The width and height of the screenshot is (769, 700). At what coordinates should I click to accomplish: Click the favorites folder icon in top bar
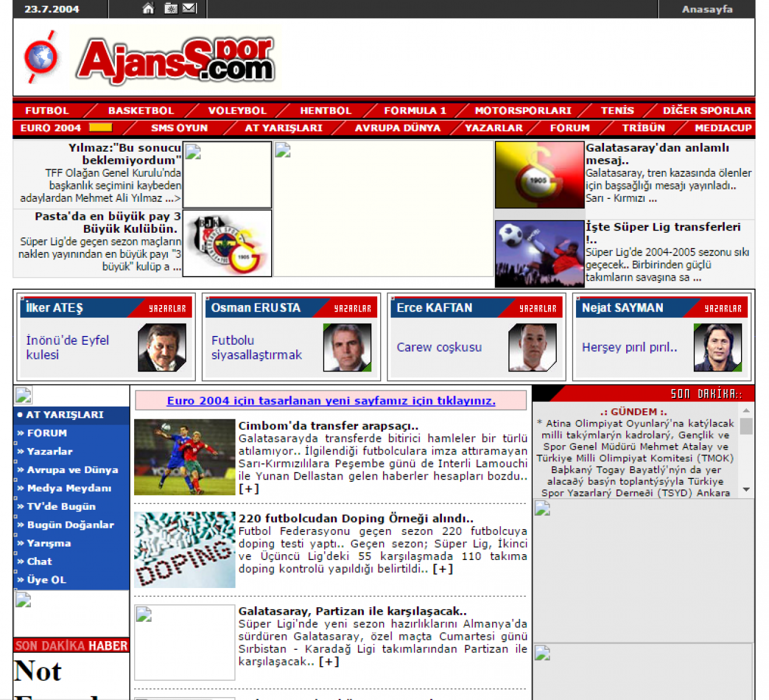point(170,8)
